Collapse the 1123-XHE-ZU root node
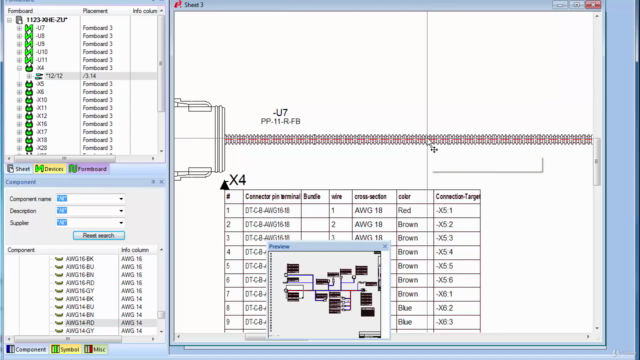This screenshot has width=640, height=360. (9, 20)
